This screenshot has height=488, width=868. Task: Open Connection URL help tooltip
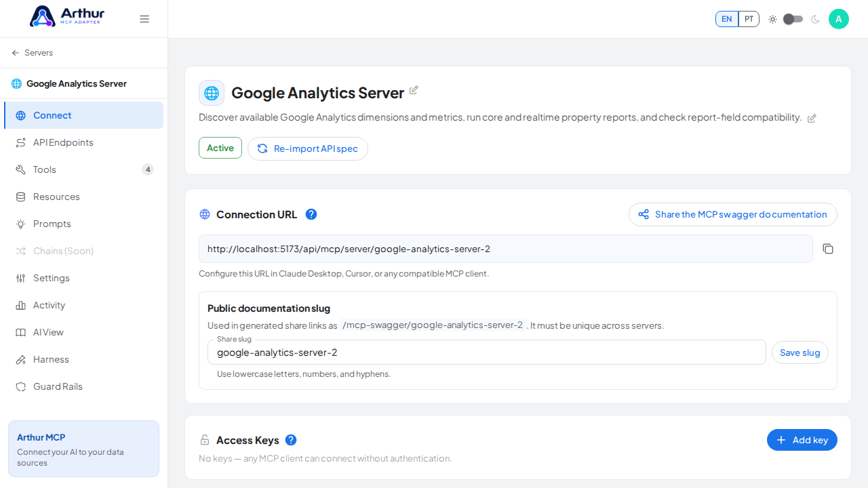pyautogui.click(x=311, y=214)
